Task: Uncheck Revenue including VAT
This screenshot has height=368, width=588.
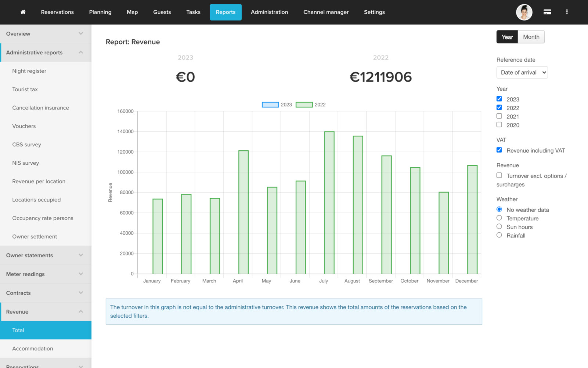Action: tap(499, 150)
